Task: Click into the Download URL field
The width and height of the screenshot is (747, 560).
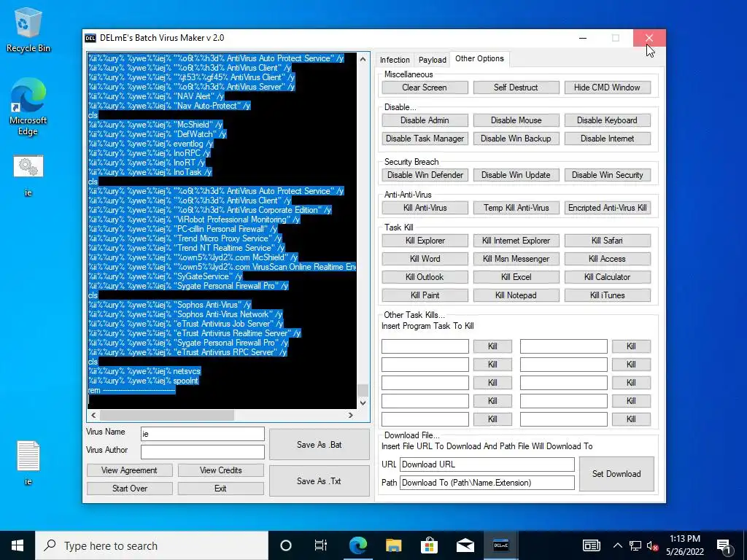Action: [x=487, y=464]
